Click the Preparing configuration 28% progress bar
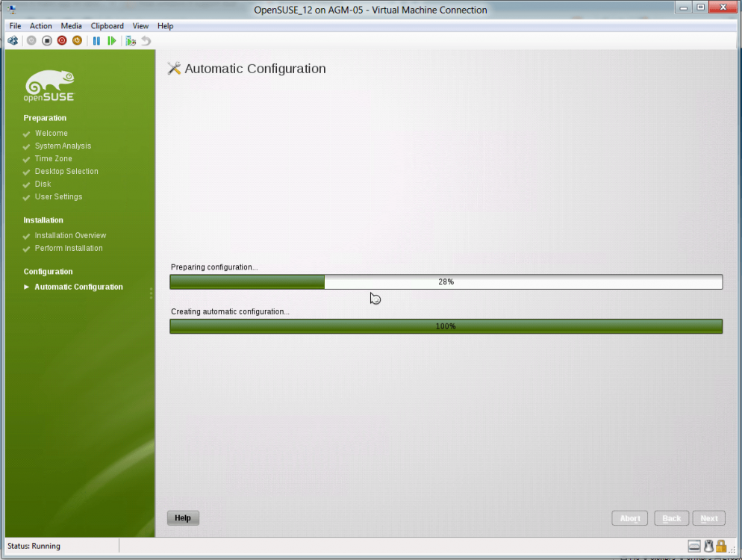The height and width of the screenshot is (560, 742). pos(446,281)
